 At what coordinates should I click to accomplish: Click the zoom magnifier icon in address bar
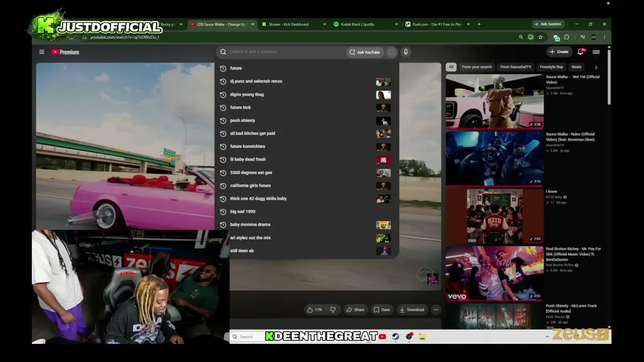521,37
